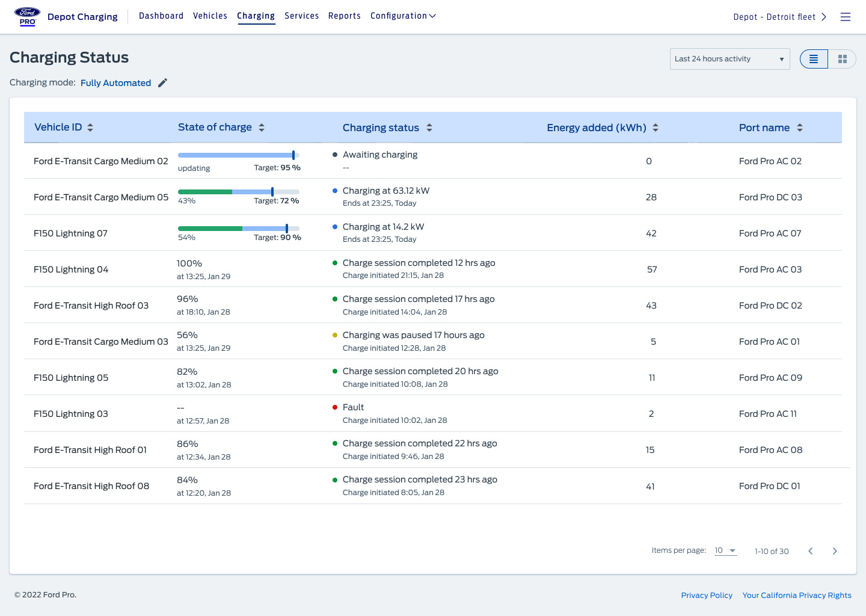Click the chevron next to Depot - Detroit fleet
Image resolution: width=866 pixels, height=616 pixels.
(x=824, y=17)
